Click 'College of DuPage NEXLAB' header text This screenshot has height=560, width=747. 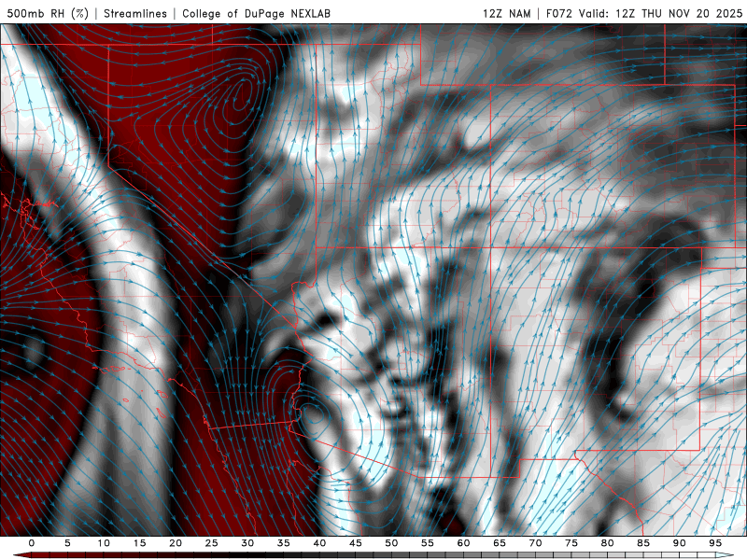[x=256, y=13]
